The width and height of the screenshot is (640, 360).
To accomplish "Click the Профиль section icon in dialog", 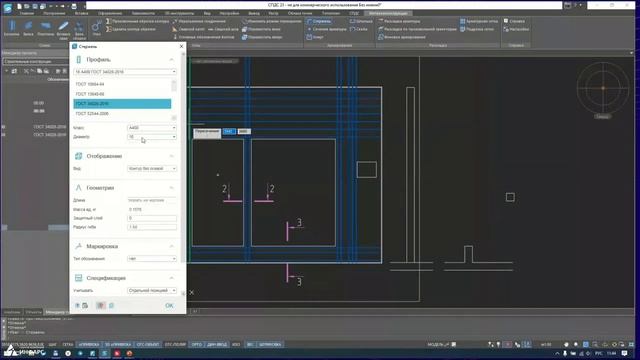I will coord(78,60).
